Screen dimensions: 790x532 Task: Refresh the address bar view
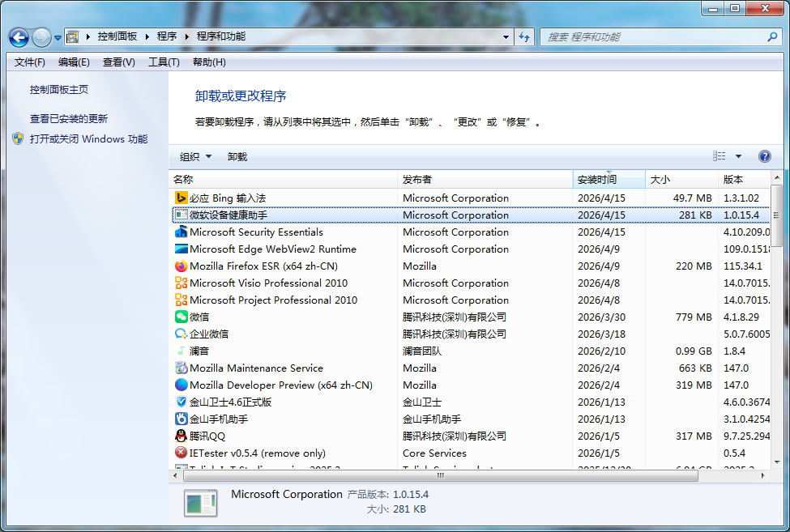[x=524, y=37]
